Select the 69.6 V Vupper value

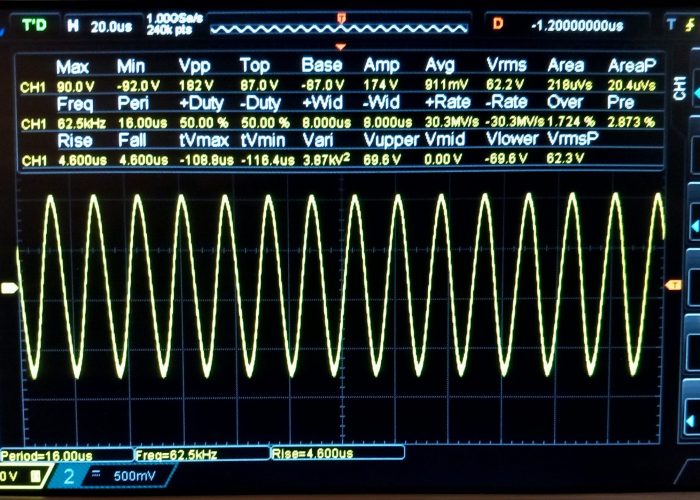click(x=382, y=159)
